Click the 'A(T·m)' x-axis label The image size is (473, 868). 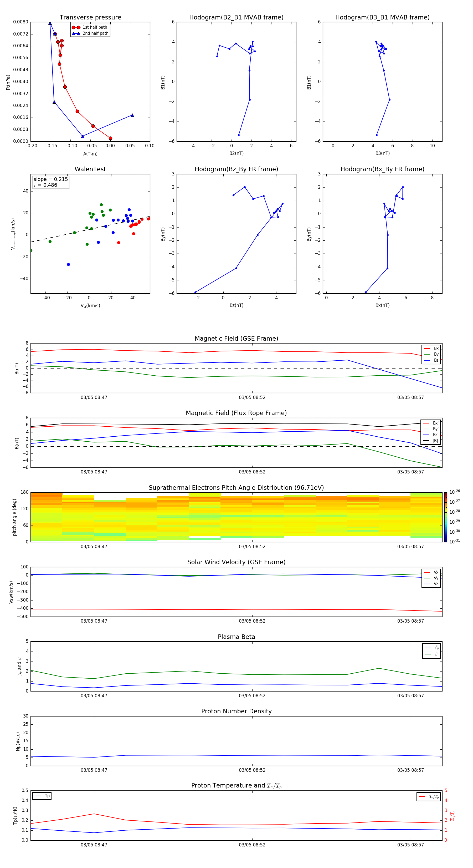90,154
